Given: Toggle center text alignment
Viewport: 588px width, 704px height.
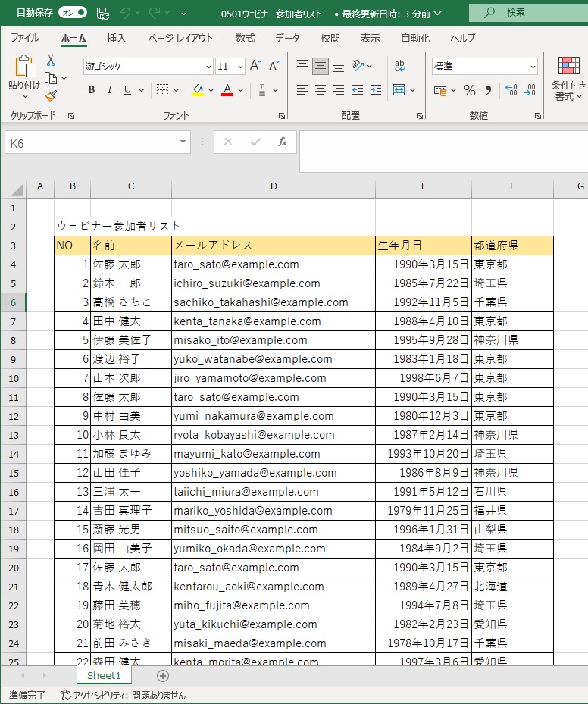Looking at the screenshot, I should [x=321, y=90].
